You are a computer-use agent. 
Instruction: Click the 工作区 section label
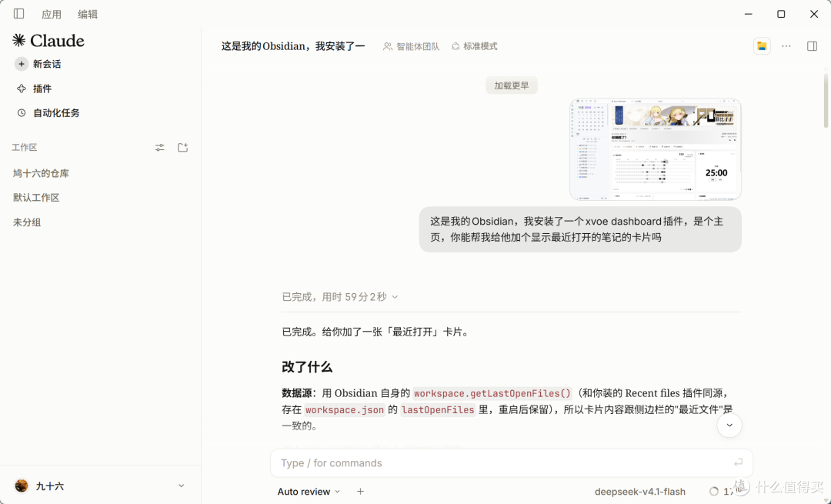(x=25, y=147)
